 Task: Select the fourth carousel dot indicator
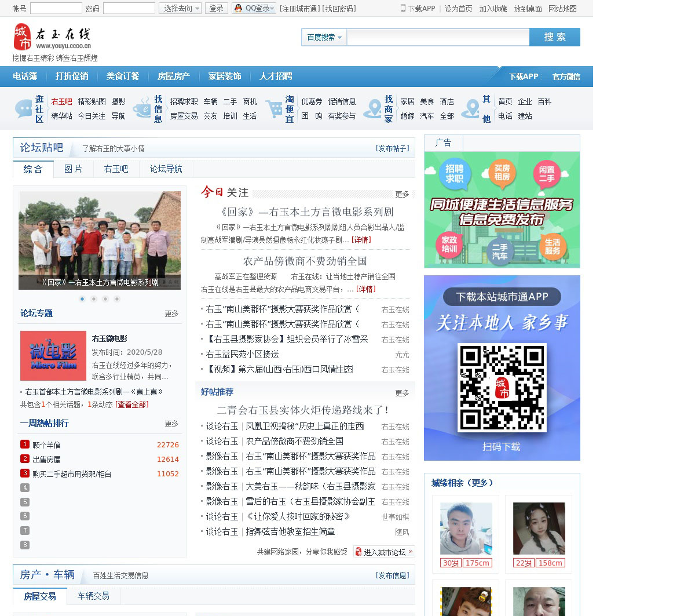(117, 299)
